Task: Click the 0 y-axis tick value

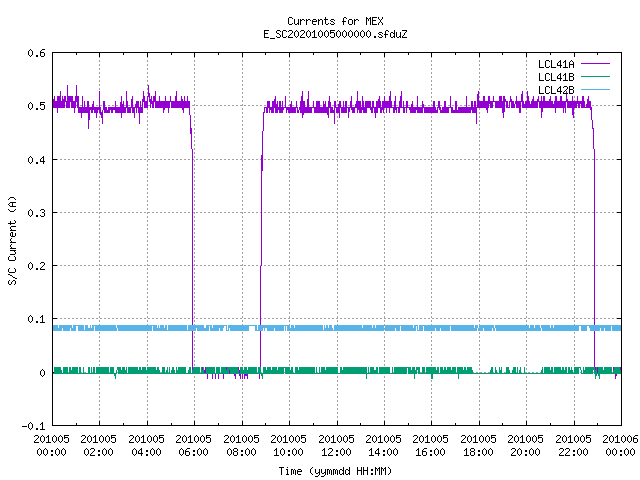Action: (42, 373)
